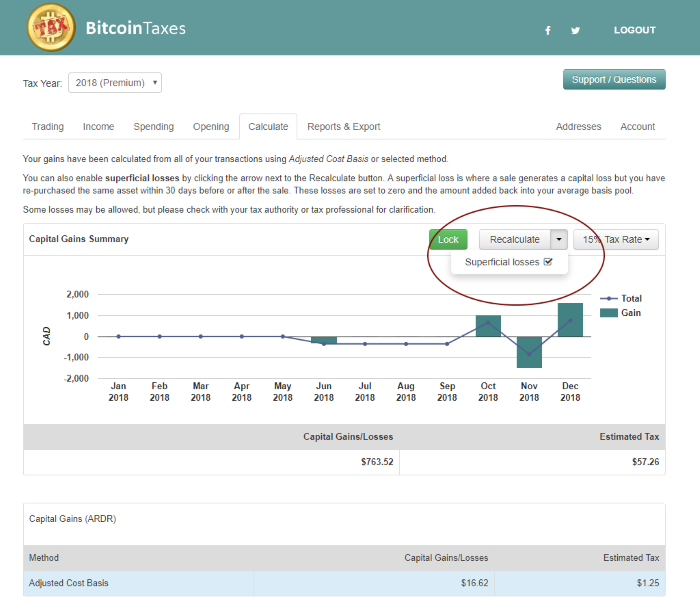Image resolution: width=700 pixels, height=615 pixels.
Task: Click the Nov 2018 loss bar
Action: point(529,352)
